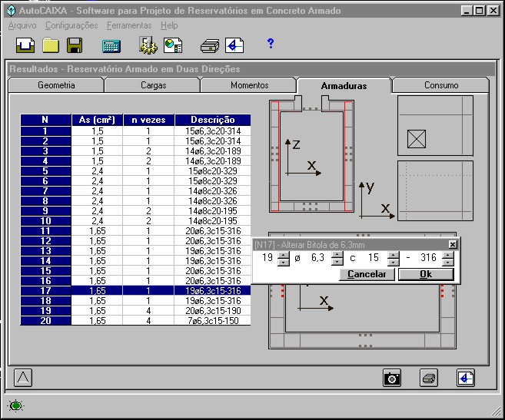
Task: Increase bar count 19 with up arrow
Action: (283, 255)
